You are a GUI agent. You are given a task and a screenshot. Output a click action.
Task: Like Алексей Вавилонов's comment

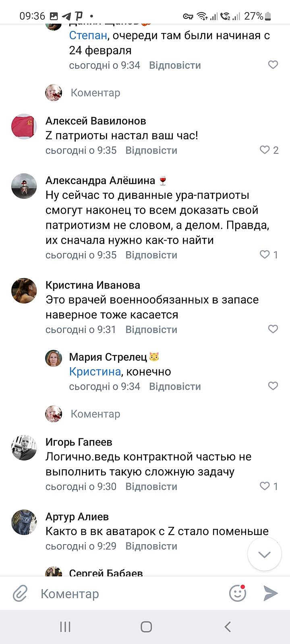click(x=265, y=150)
